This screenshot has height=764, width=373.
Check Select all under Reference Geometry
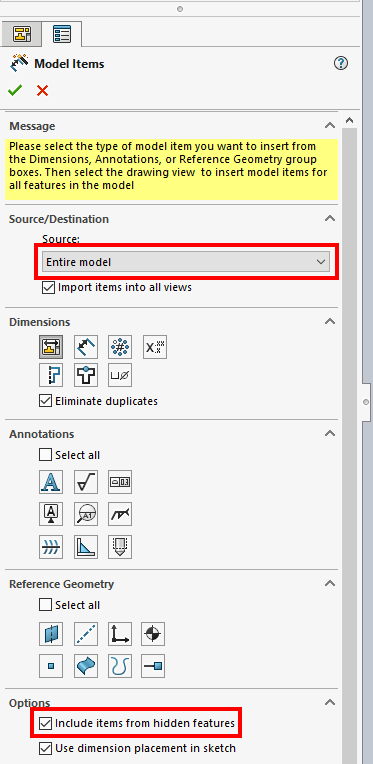[x=45, y=605]
